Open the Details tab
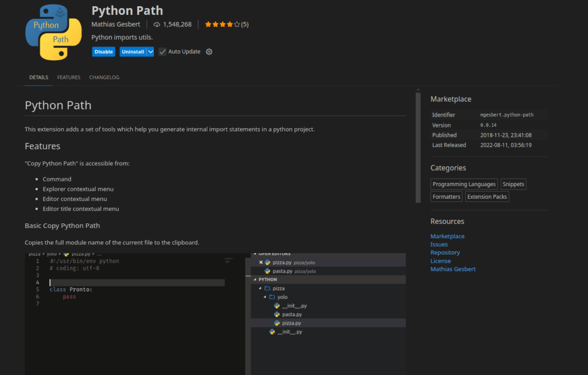 click(38, 78)
